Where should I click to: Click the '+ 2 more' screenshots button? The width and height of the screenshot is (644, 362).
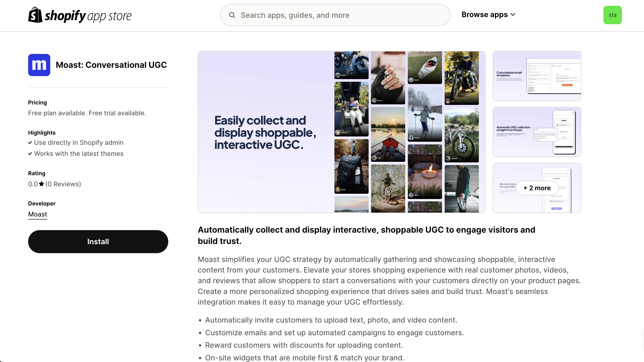click(537, 188)
